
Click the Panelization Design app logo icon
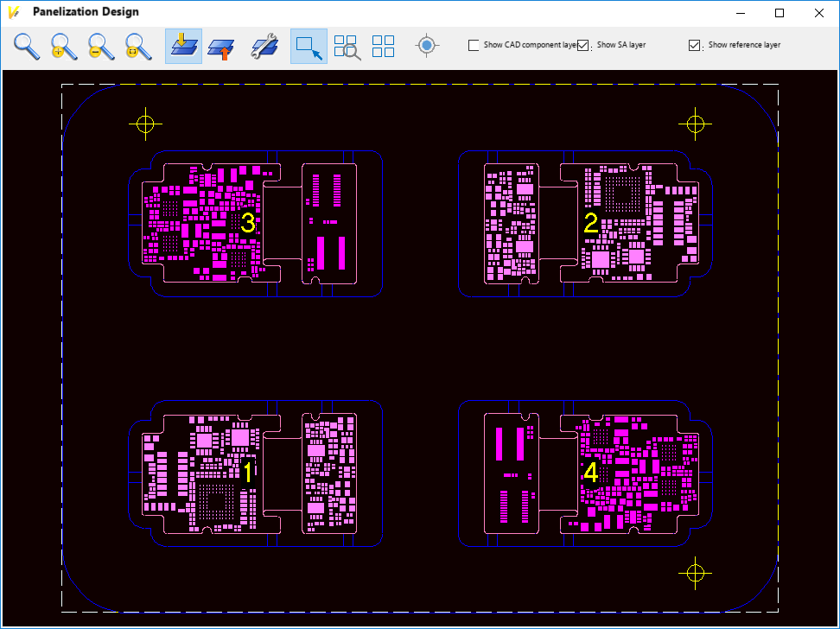pos(15,12)
